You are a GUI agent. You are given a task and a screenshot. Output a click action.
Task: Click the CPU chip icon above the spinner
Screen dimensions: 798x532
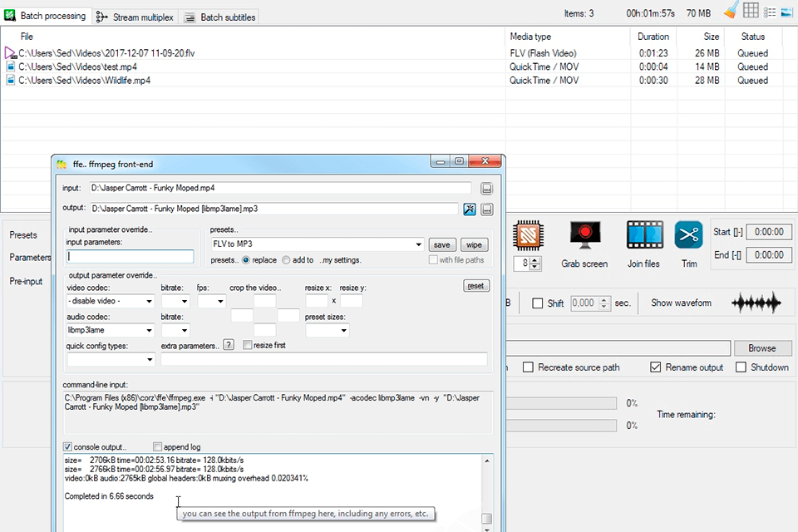(x=529, y=237)
